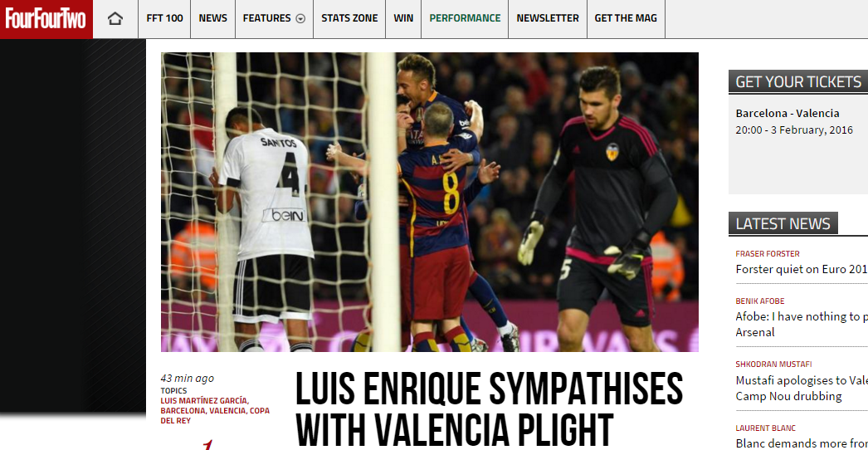Click the Barcelona - Valencia ticket listing
The image size is (868, 450).
point(788,113)
